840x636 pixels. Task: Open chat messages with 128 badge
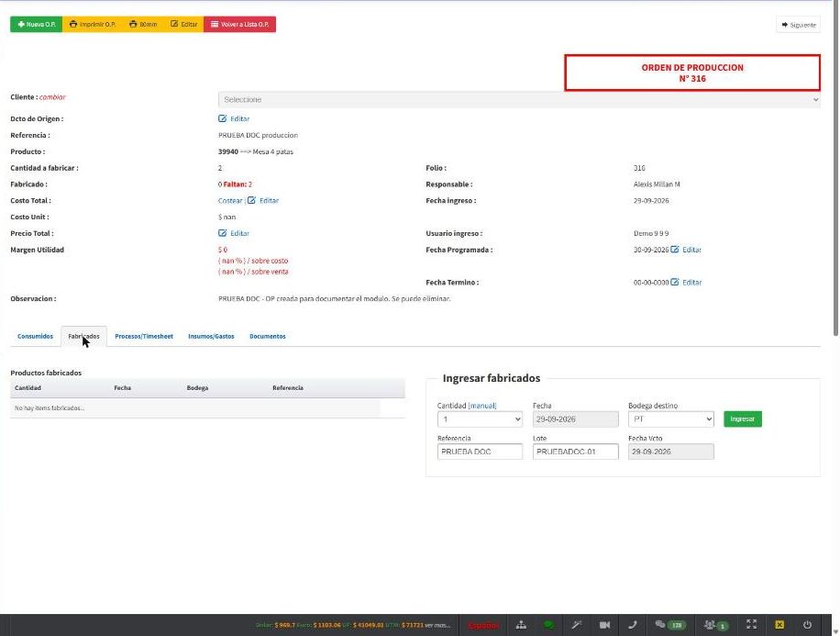(669, 625)
